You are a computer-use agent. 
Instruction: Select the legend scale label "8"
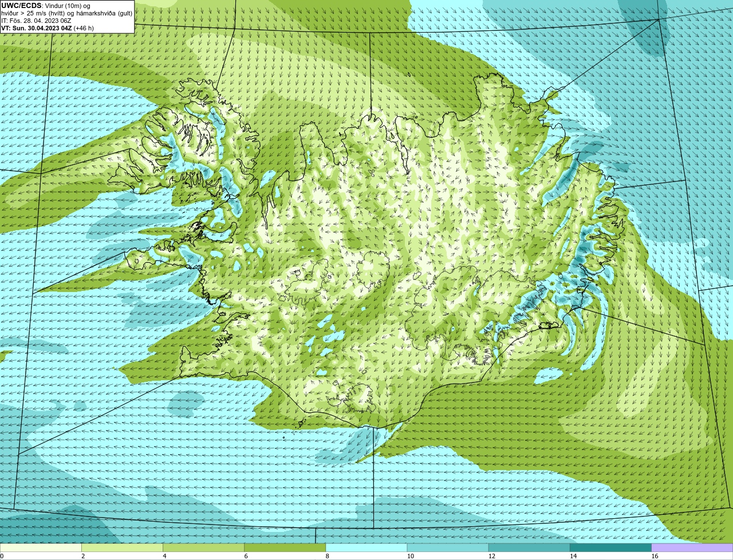(328, 556)
